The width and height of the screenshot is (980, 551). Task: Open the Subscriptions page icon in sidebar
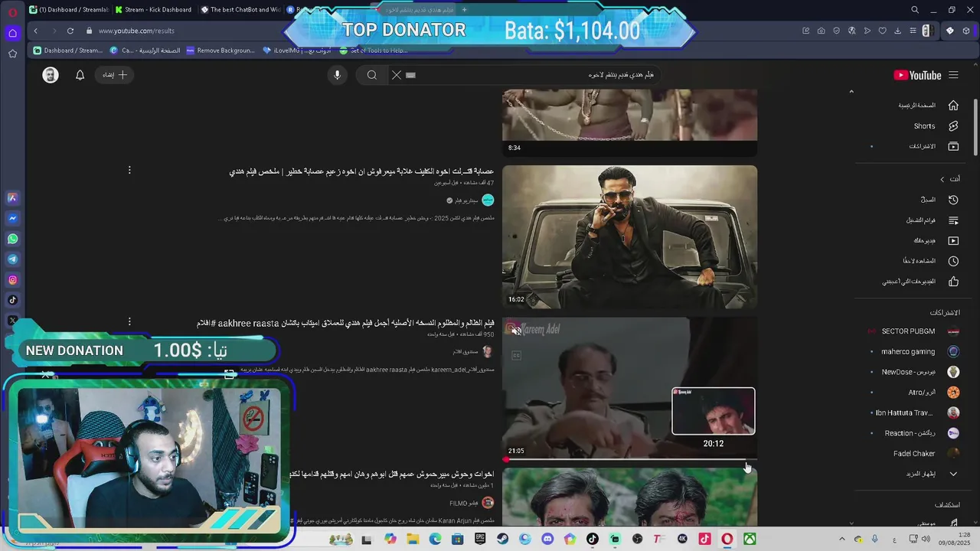pyautogui.click(x=953, y=146)
